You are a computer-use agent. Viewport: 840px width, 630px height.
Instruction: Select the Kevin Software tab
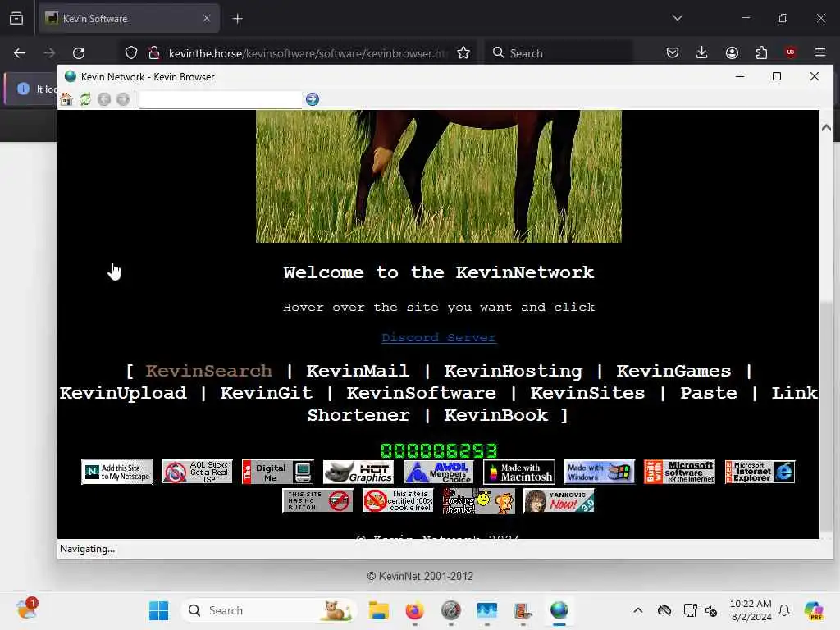click(127, 19)
